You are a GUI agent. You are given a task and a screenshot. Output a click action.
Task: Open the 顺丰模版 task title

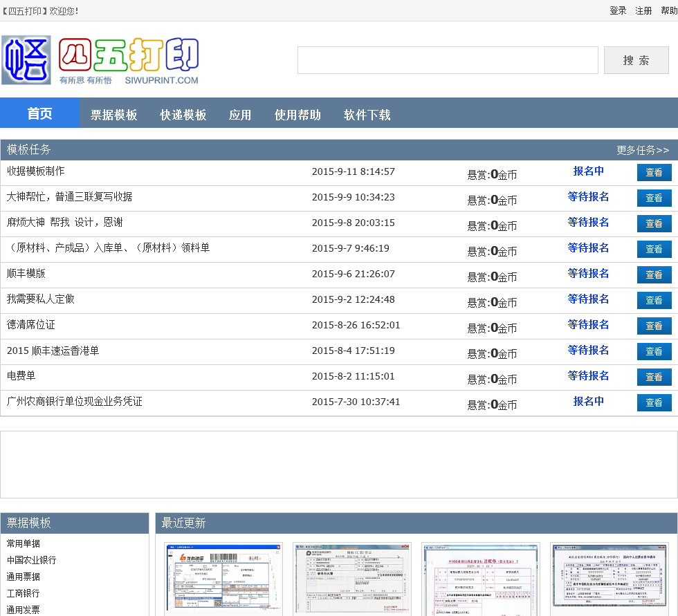[26, 273]
